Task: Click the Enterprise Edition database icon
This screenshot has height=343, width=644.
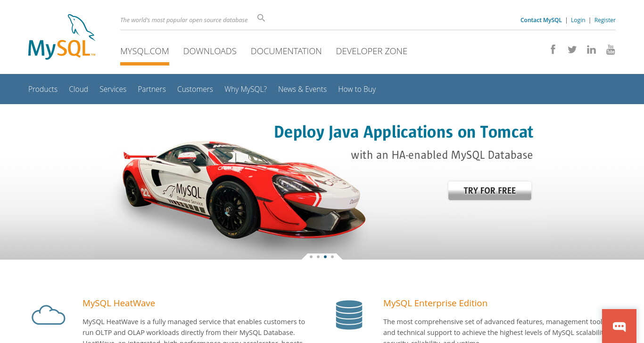Action: pos(349,315)
